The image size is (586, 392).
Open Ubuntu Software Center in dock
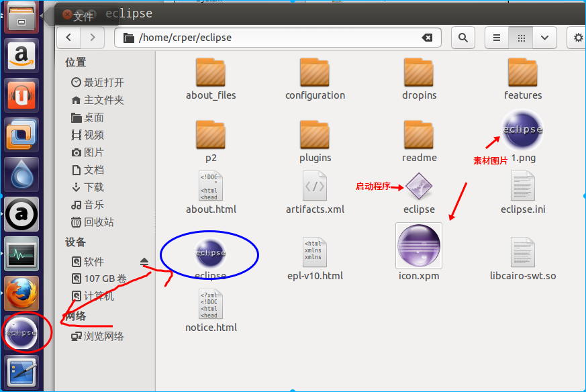[x=21, y=95]
